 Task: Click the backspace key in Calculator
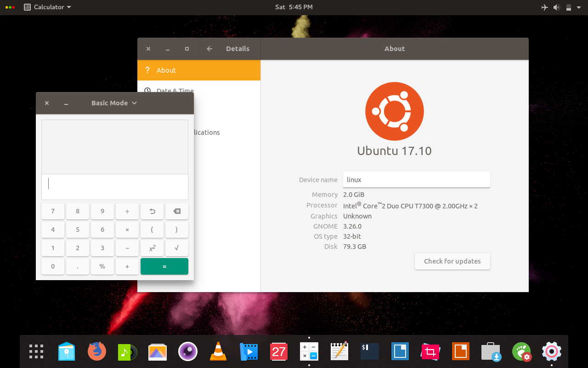[x=177, y=211]
